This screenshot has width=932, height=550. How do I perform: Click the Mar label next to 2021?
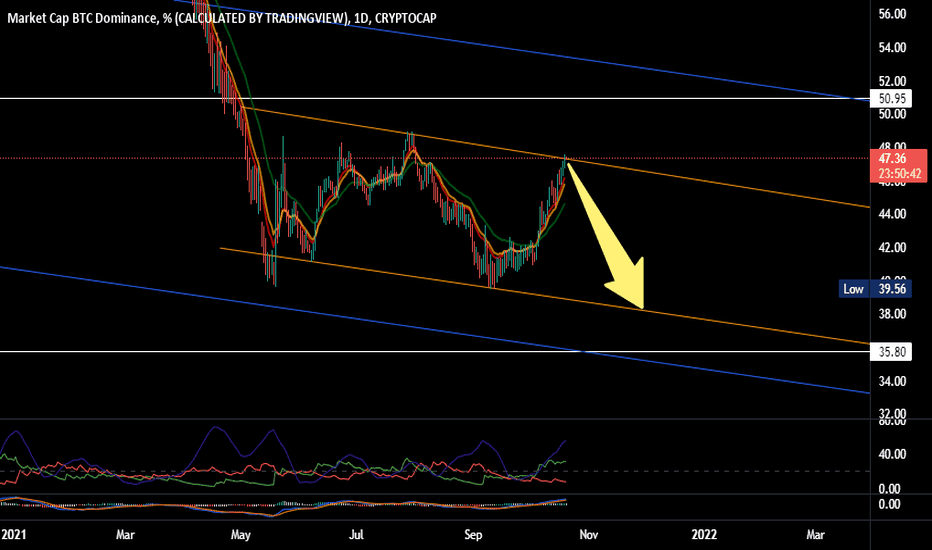click(x=125, y=535)
